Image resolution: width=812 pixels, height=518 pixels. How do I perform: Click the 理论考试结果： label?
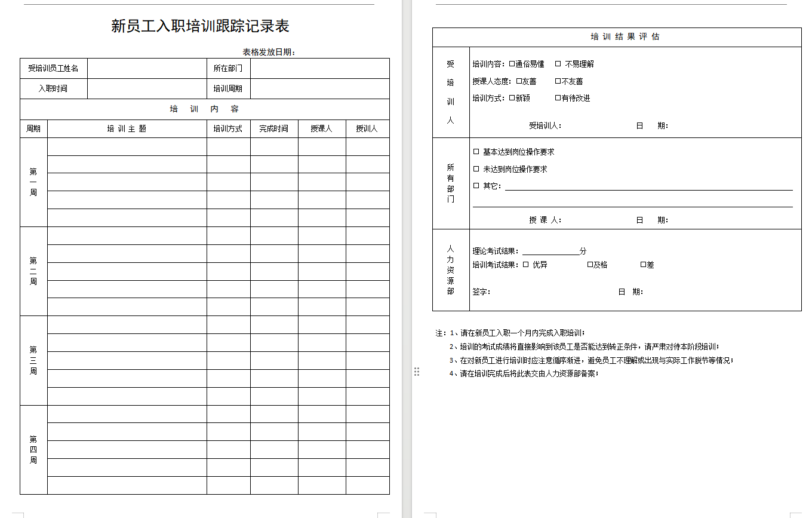click(x=497, y=252)
